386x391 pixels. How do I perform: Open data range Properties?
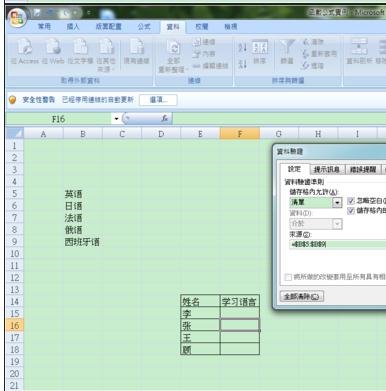coord(204,54)
